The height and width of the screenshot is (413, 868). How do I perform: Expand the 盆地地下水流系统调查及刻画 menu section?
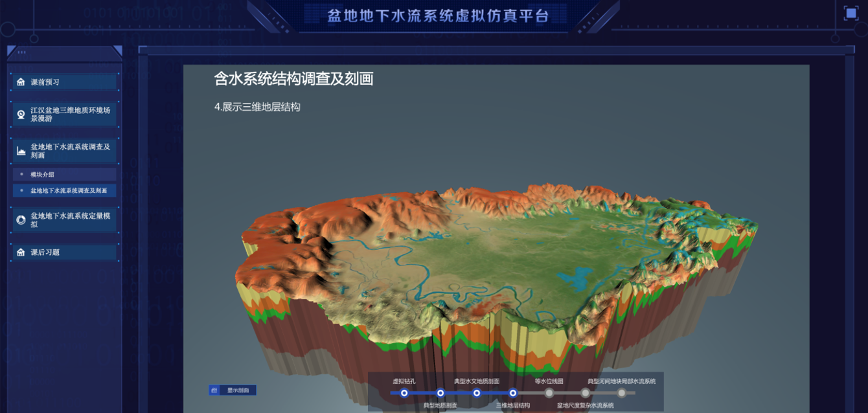[70, 151]
